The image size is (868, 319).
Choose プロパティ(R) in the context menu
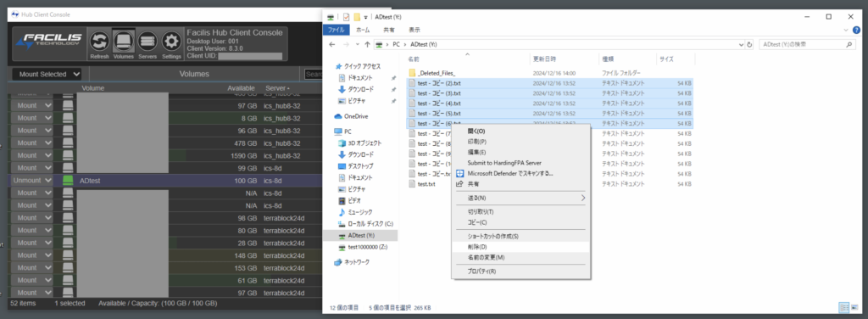click(x=520, y=271)
